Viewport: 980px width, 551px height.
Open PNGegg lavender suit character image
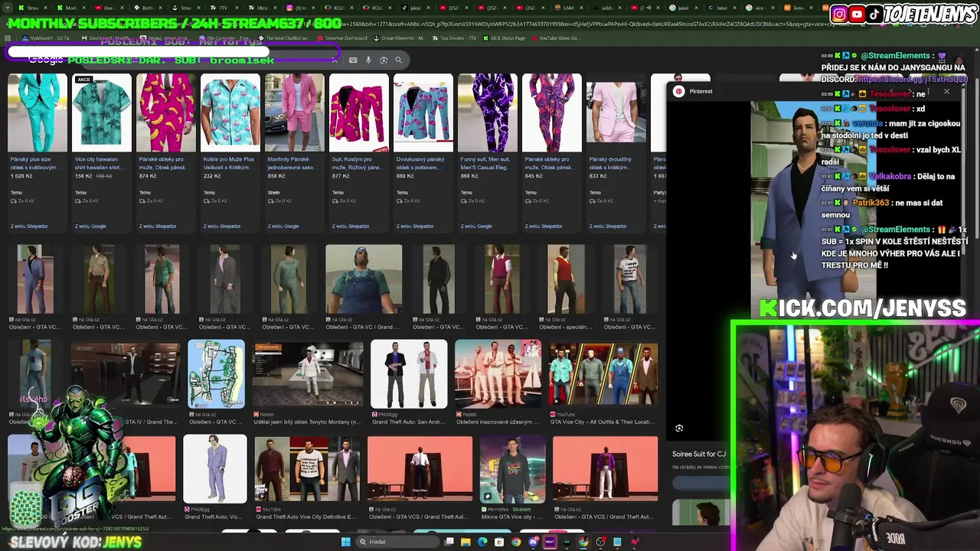tap(215, 469)
